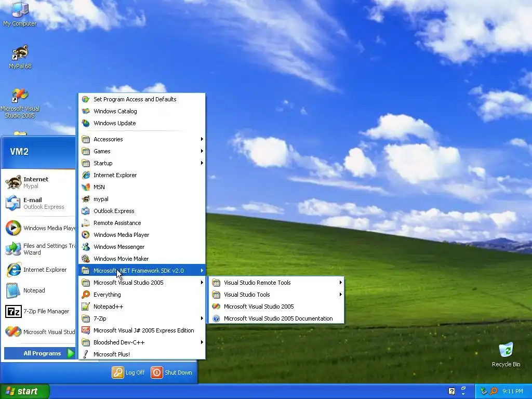Screen dimensions: 532x399
Task: Select the Bloodshed Dev-C++ label
Action: click(x=119, y=342)
